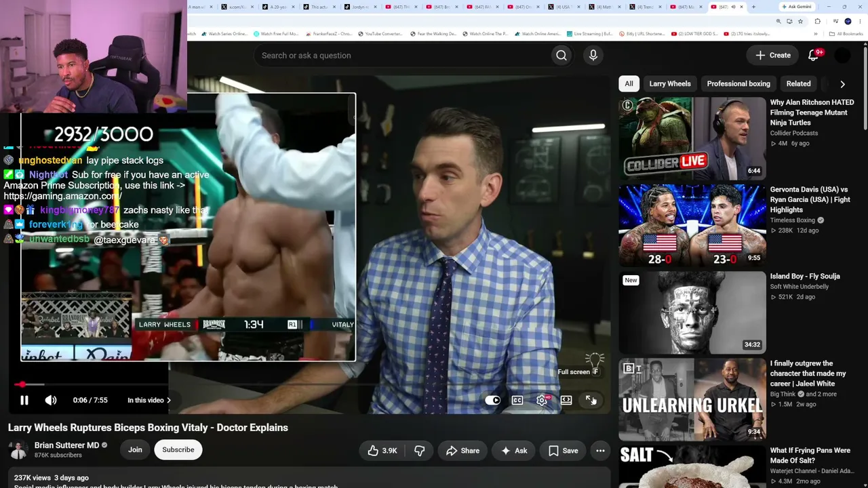Open the 'Unlearning Urkel' video thumbnail
The height and width of the screenshot is (488, 868).
(692, 399)
